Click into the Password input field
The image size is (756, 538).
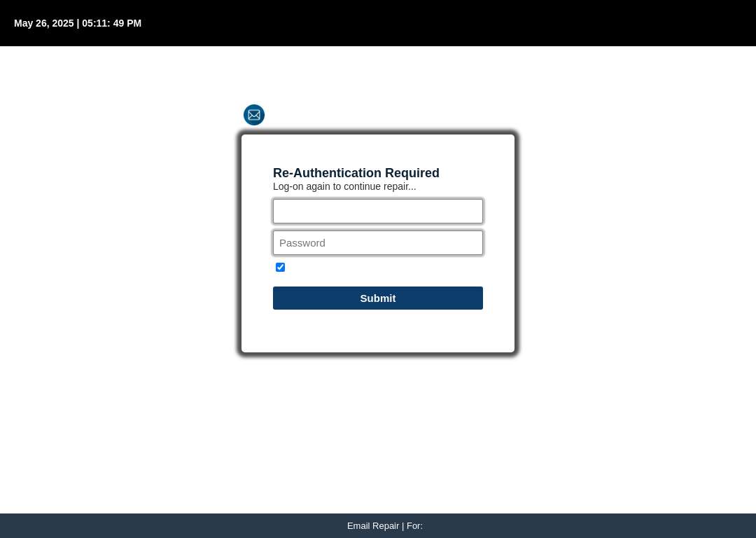click(377, 242)
